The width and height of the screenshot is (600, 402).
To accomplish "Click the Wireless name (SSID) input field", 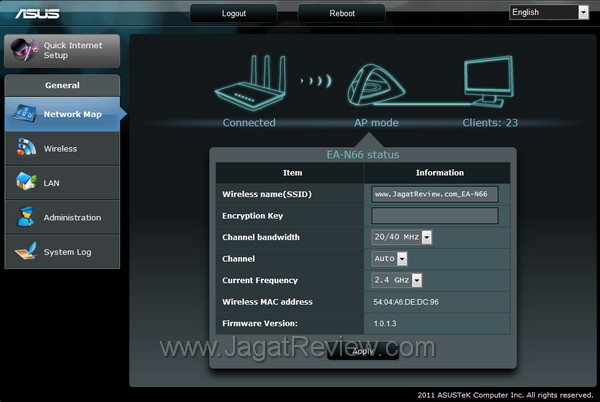I will pos(435,194).
